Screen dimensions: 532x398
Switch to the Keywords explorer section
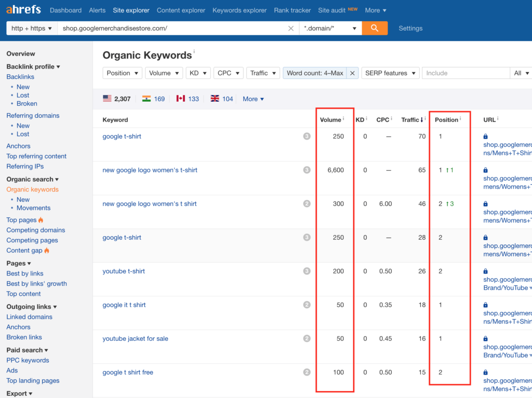click(x=240, y=10)
